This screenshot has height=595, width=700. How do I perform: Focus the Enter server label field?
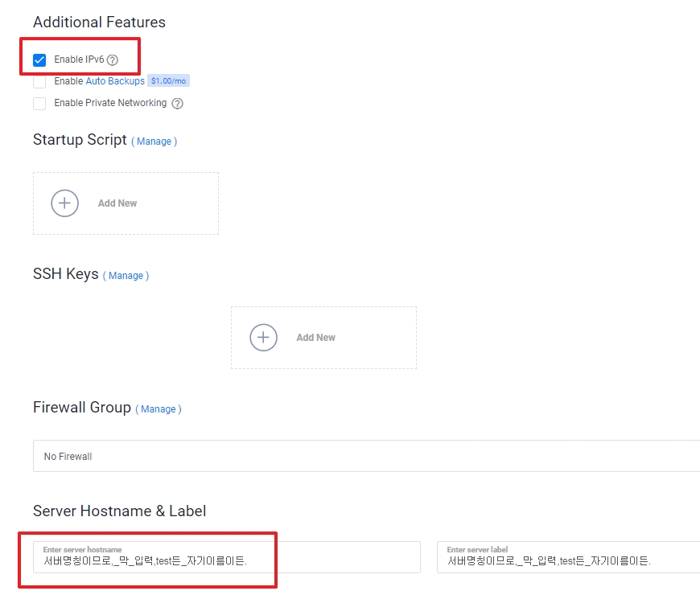pyautogui.click(x=568, y=557)
